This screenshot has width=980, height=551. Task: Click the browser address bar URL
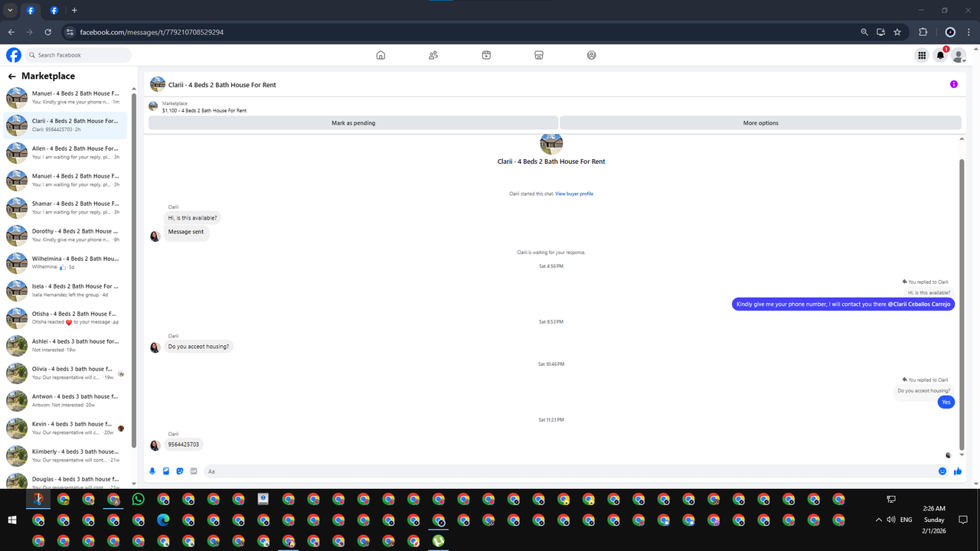tap(152, 32)
